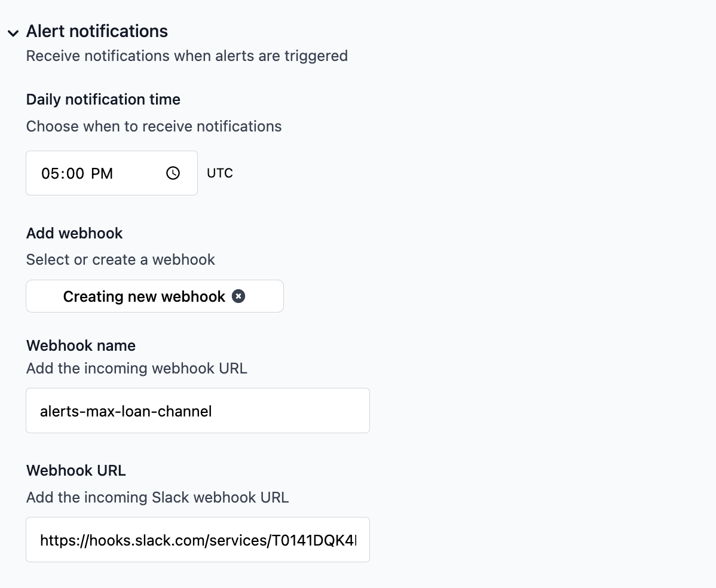Click 'Choose when to receive notifications' text
The image size is (716, 588).
pyautogui.click(x=154, y=126)
